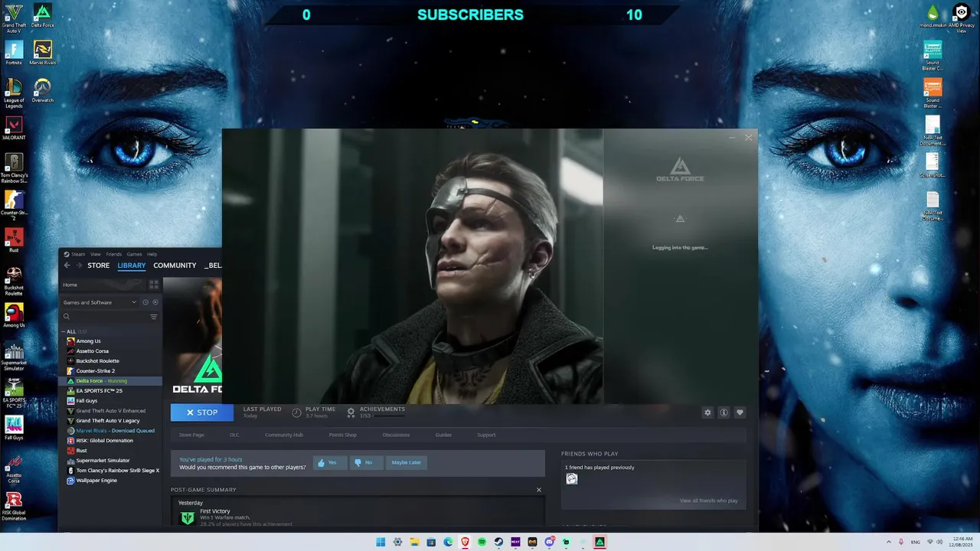Click friend avatar in Friends Who Play
Viewport: 980px width, 551px height.
[x=572, y=479]
